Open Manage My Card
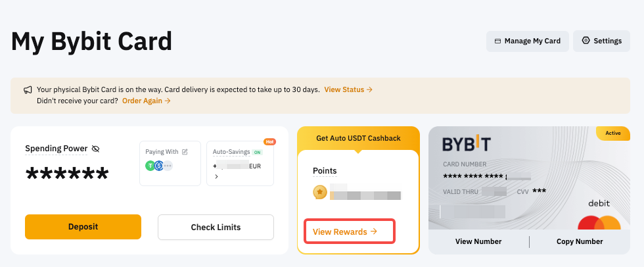This screenshot has width=644, height=267. (527, 41)
